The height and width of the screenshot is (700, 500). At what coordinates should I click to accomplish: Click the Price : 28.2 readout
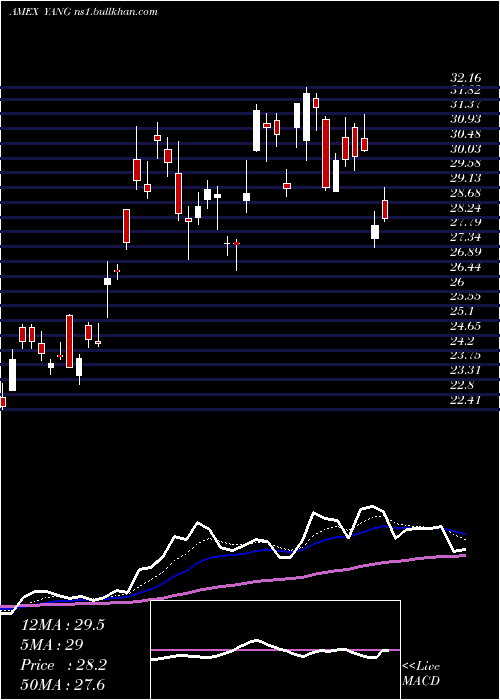click(63, 665)
